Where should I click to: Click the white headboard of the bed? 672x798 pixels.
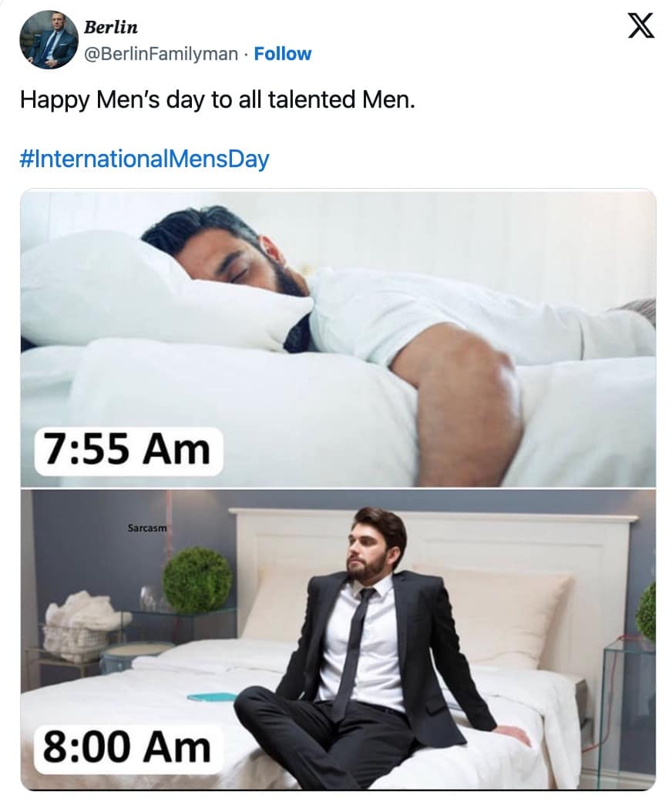click(433, 560)
